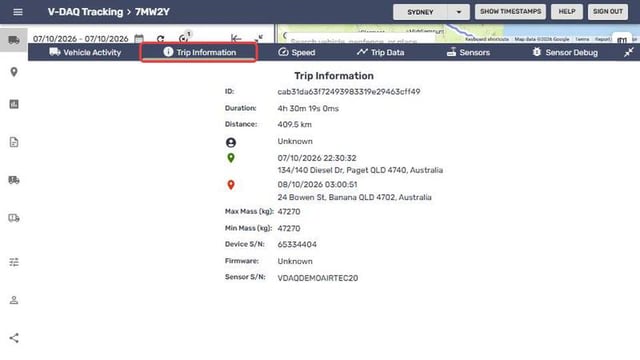Open the location pin sidebar page
Image resolution: width=640 pixels, height=360 pixels.
click(x=14, y=72)
